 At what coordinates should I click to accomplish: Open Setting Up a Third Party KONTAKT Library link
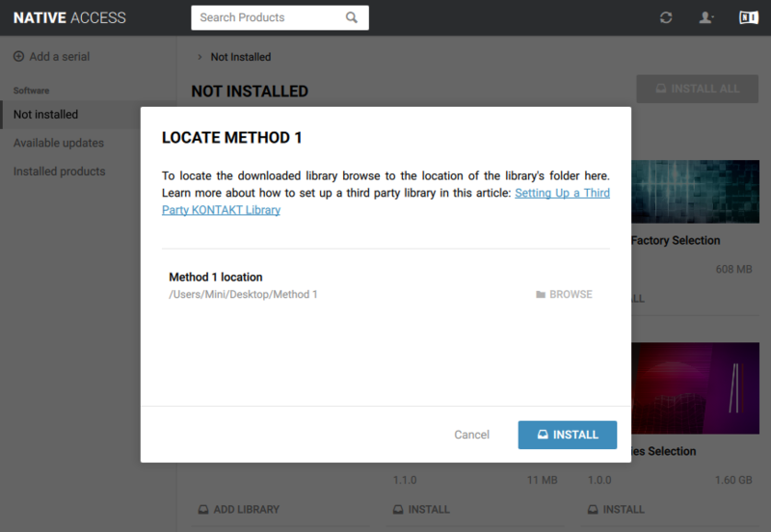coord(562,193)
